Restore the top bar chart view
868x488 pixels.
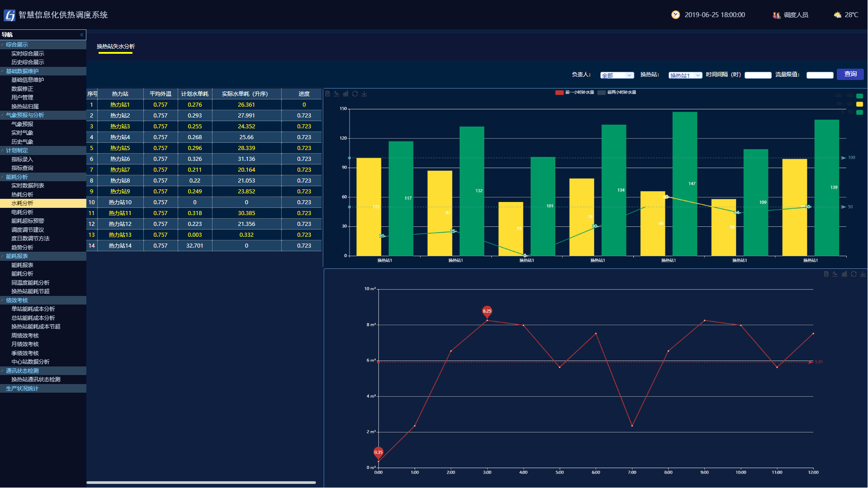click(x=355, y=94)
